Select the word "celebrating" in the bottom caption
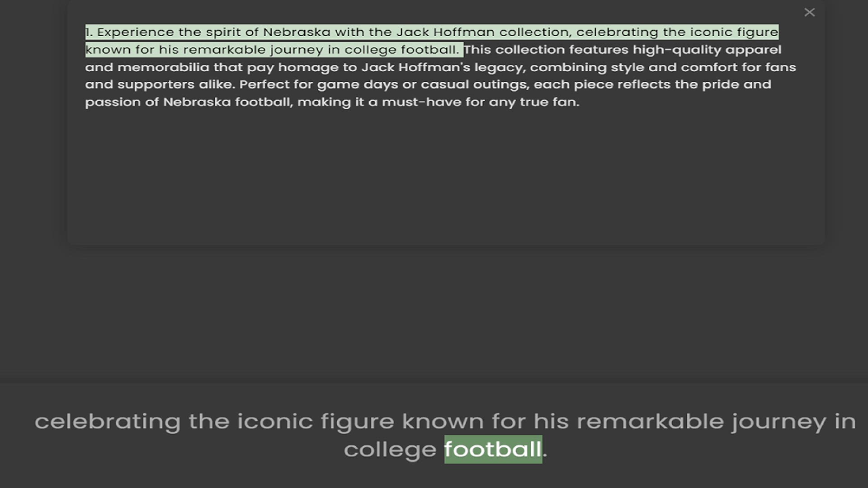 108,422
